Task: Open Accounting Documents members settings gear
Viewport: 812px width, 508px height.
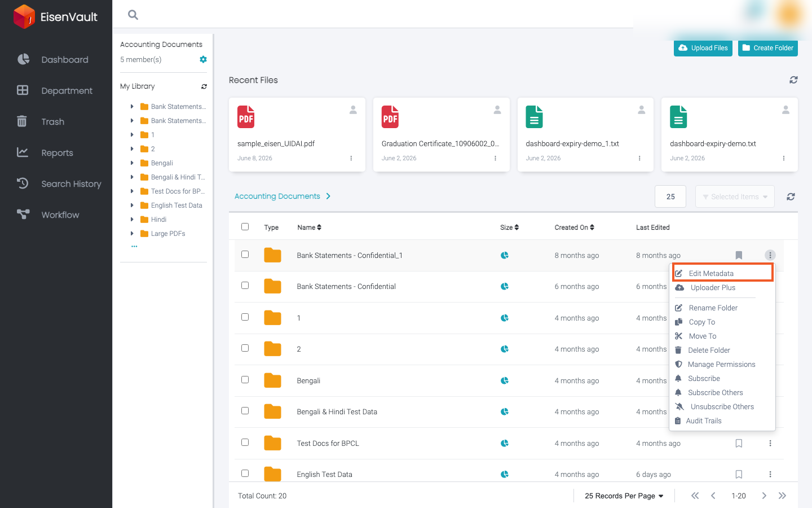Action: pyautogui.click(x=203, y=59)
